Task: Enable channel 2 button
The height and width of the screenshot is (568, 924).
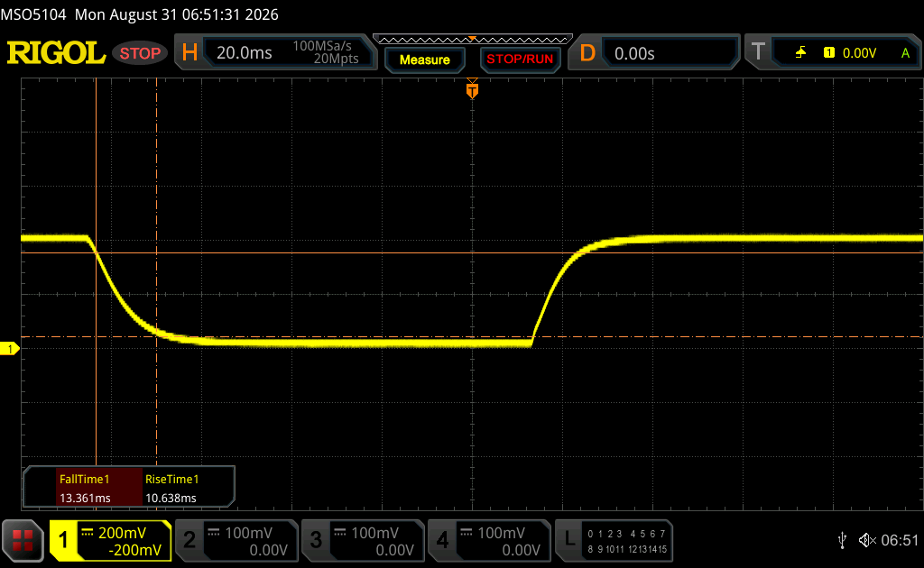Action: pos(236,540)
